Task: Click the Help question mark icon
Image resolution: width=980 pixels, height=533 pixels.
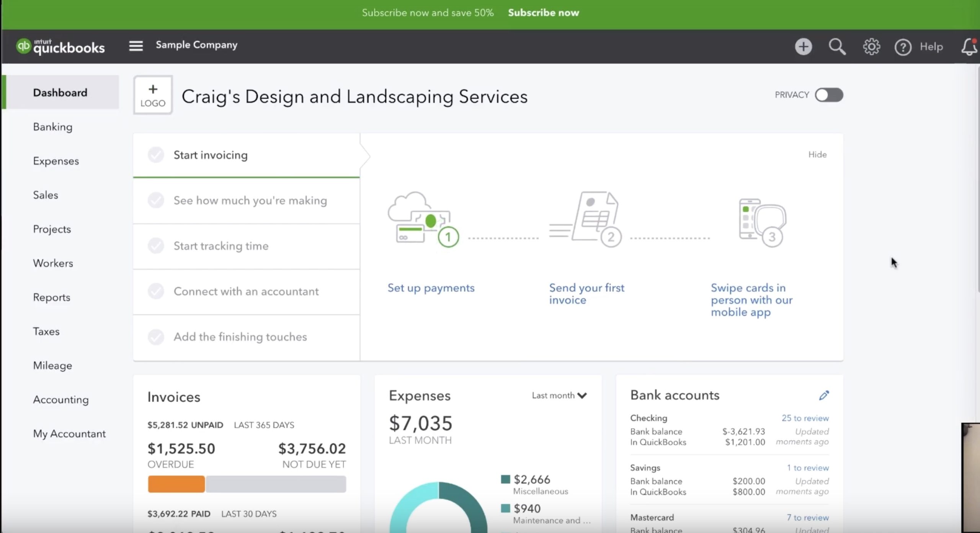Action: pos(903,47)
